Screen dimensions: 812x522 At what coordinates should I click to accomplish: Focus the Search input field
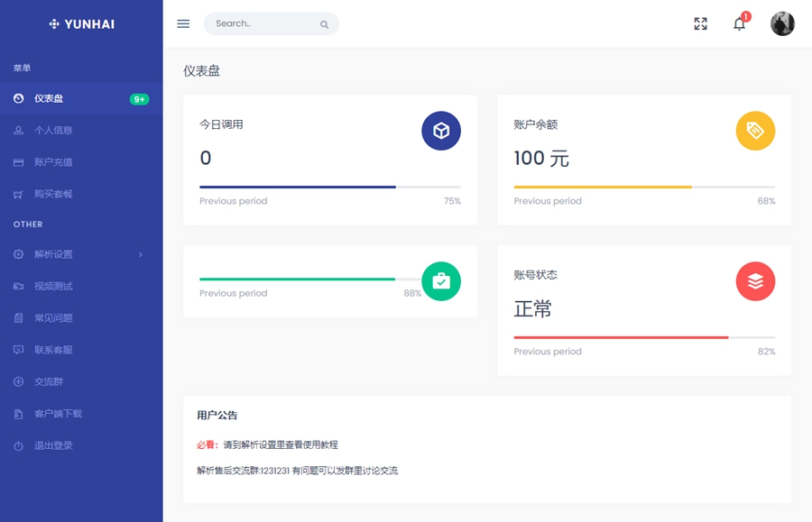point(262,24)
